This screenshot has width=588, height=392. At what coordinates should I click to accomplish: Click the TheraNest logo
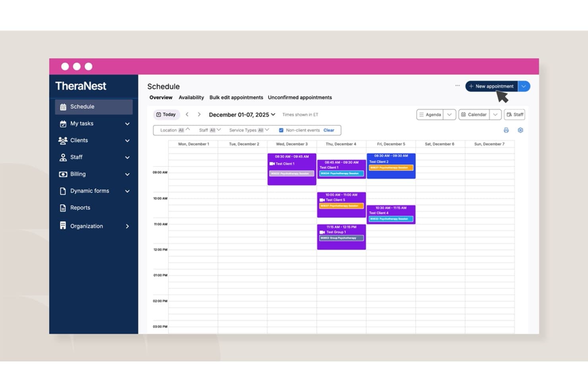81,86
